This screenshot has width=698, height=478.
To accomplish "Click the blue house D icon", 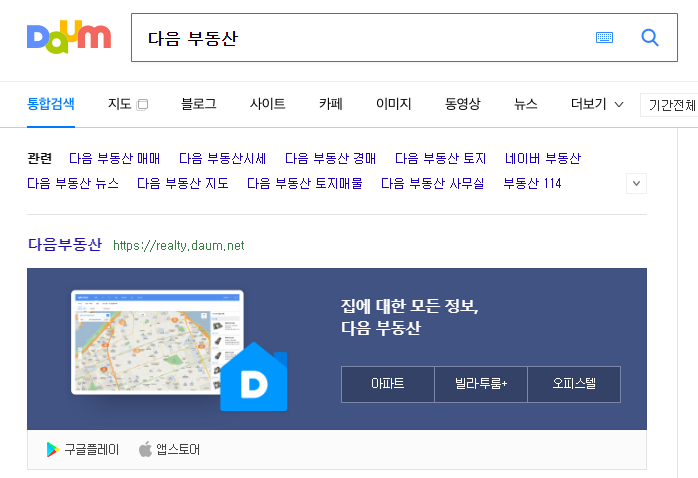I will pos(254,377).
